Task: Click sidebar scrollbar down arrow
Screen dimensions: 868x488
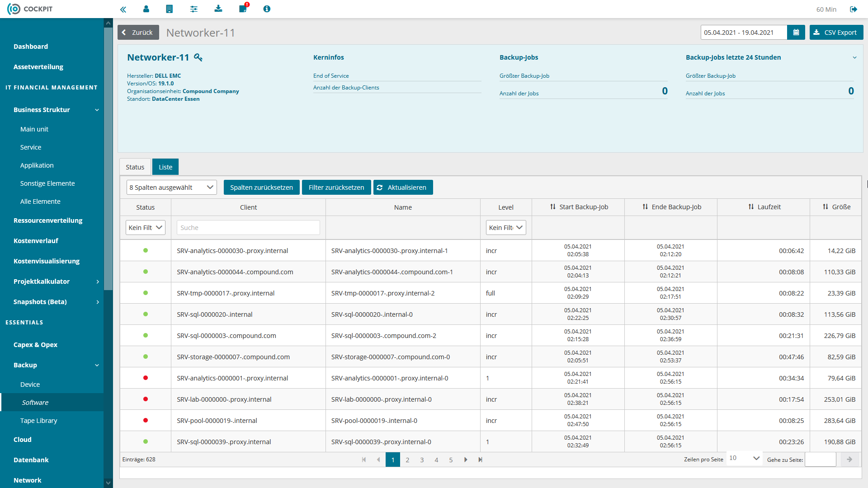Action: (x=108, y=483)
